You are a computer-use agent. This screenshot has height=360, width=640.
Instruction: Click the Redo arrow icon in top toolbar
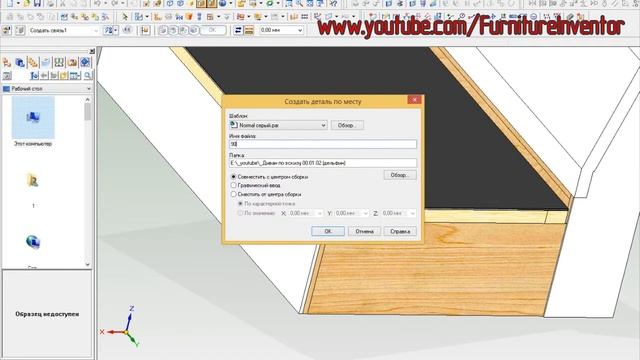click(x=115, y=3)
